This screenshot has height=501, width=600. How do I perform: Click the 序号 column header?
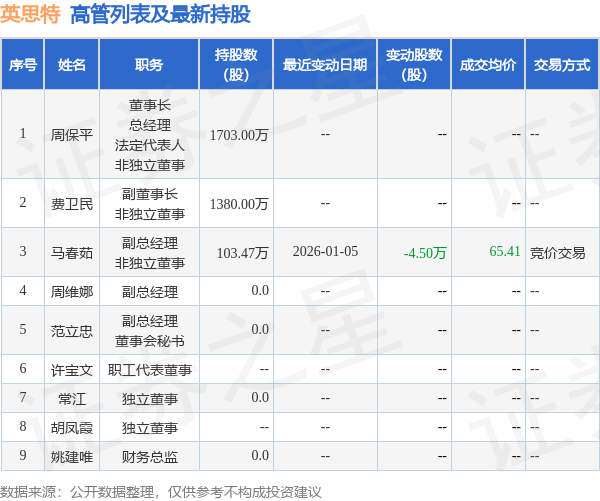pos(23,65)
